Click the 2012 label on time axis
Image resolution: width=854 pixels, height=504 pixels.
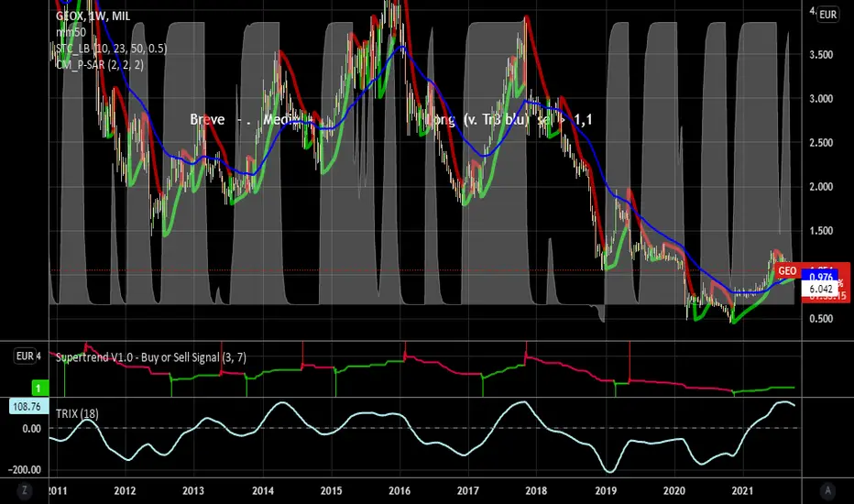[x=125, y=490]
